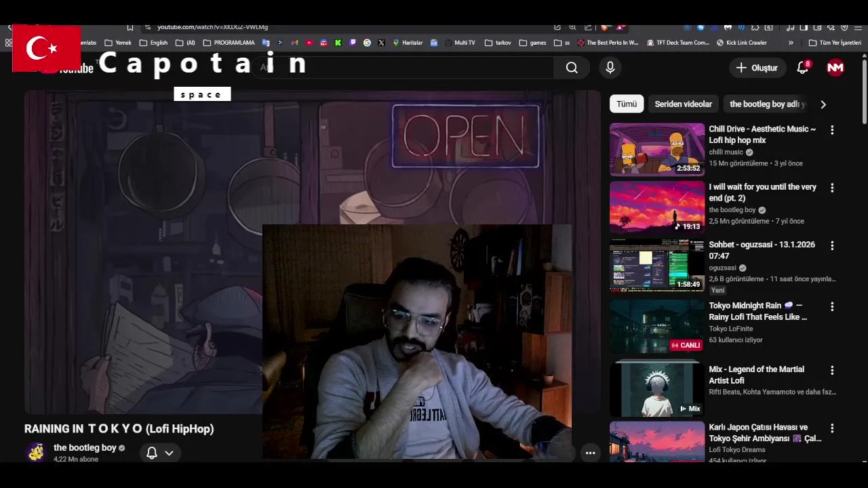Image resolution: width=868 pixels, height=488 pixels.
Task: Open options menu for Sohbet oguzsasi video
Action: click(832, 245)
